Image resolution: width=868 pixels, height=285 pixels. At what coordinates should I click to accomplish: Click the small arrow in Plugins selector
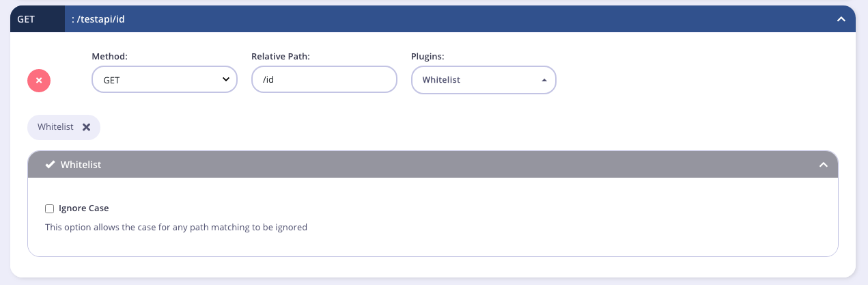544,80
